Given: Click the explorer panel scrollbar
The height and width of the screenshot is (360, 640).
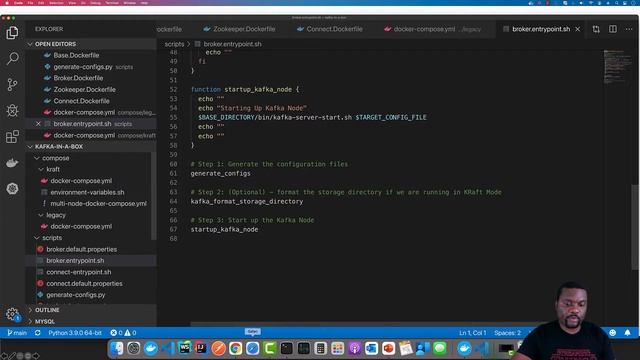Looking at the screenshot, I should coord(154,196).
